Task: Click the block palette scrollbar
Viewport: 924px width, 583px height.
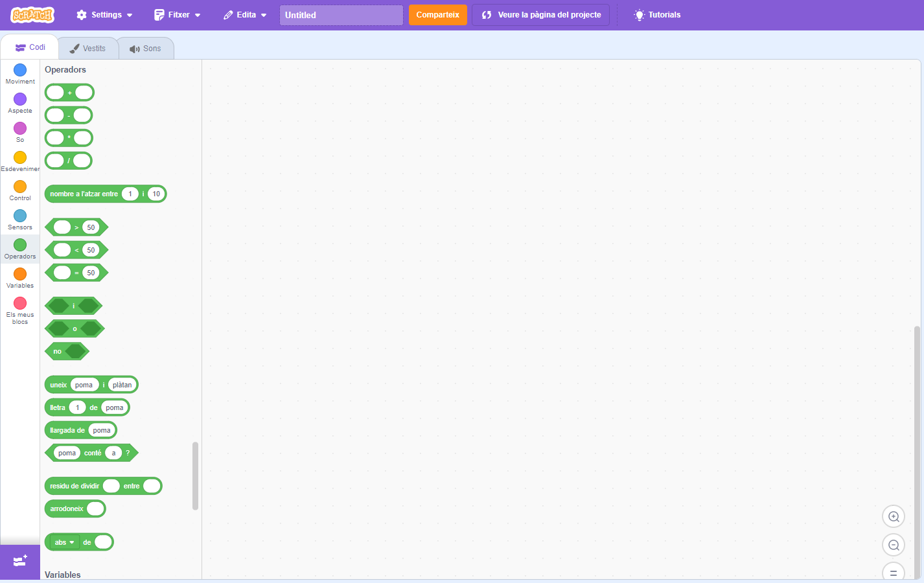Action: click(x=195, y=476)
